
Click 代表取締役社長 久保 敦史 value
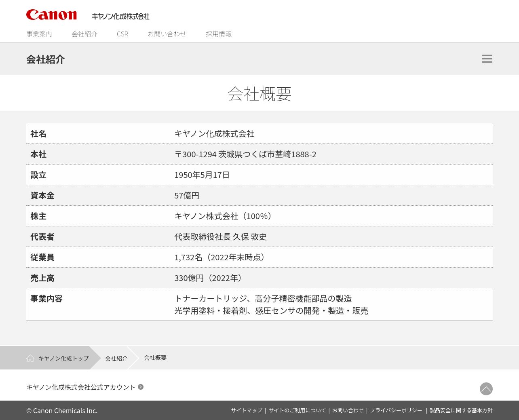coord(221,237)
